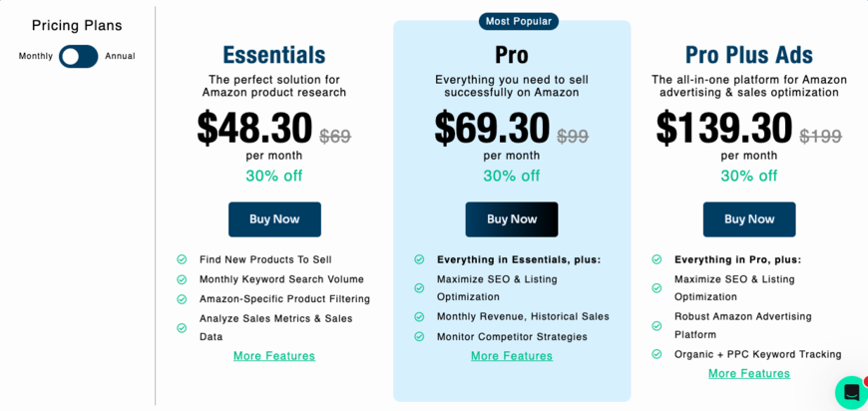
Task: Expand More Features under Essentials
Action: [274, 356]
